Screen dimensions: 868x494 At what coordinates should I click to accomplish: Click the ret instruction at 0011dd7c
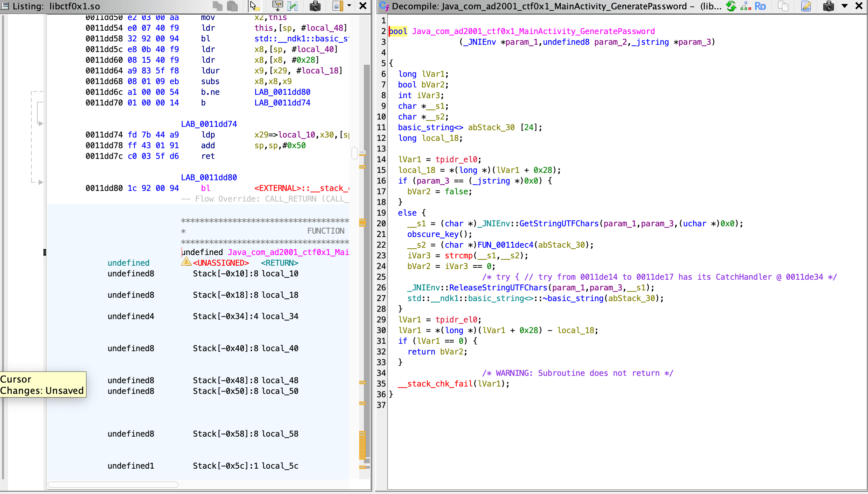point(208,156)
